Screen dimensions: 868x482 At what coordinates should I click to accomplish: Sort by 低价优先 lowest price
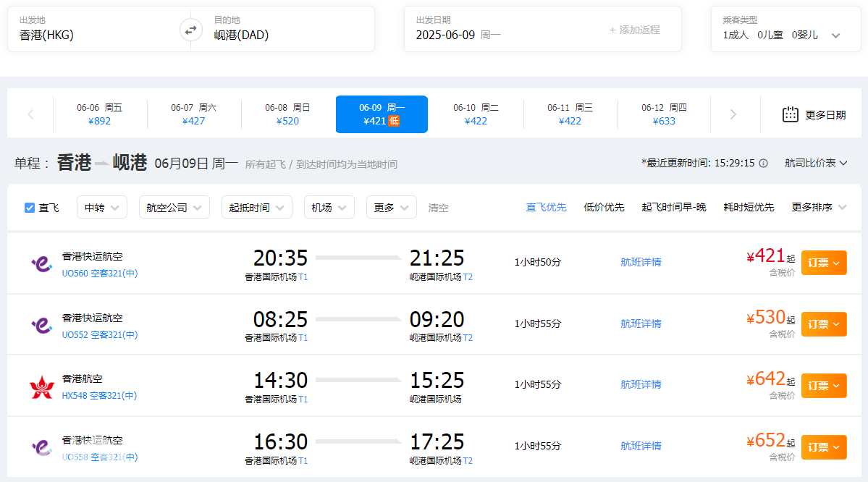[x=604, y=208]
